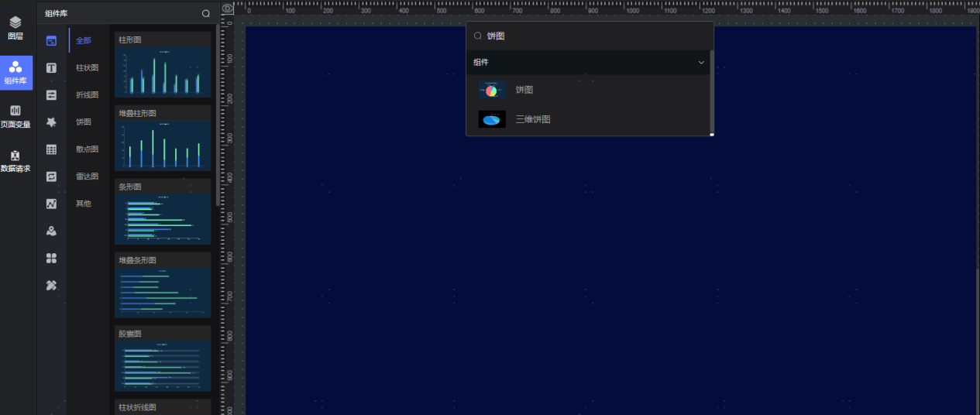Click the search results popup scrollbar
Screen dimensions: 980x415
click(711, 93)
